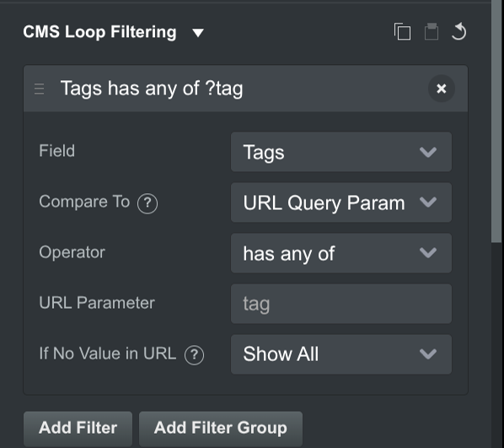
Task: Copy the CMS Loop Filtering settings
Action: tap(402, 31)
